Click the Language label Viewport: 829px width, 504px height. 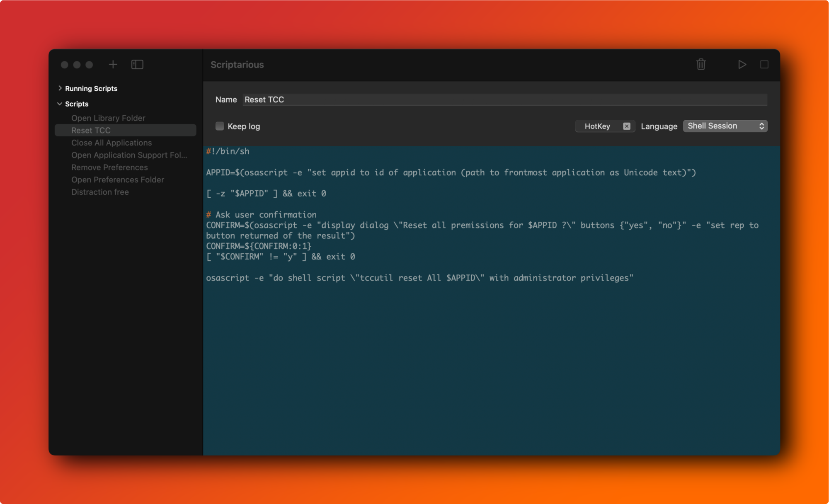659,126
